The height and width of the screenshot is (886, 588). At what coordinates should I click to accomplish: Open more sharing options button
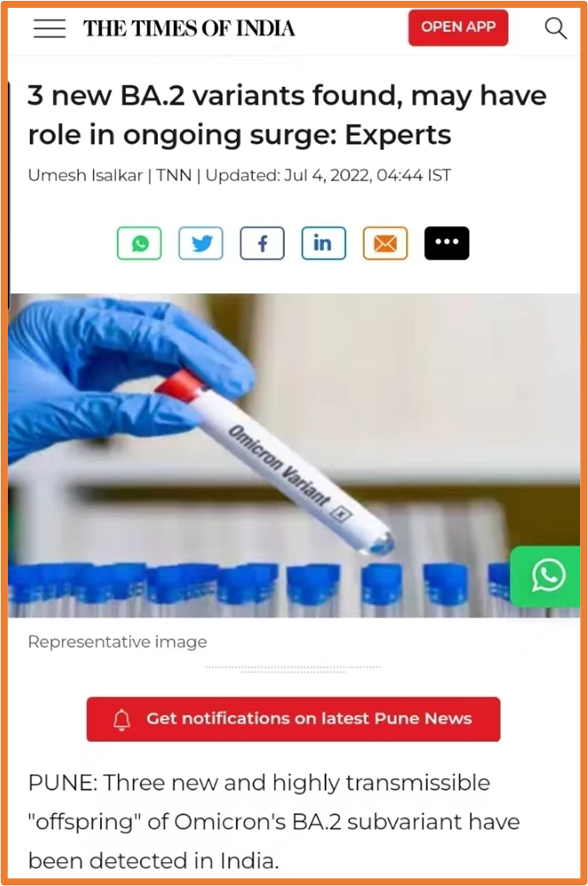(x=446, y=243)
